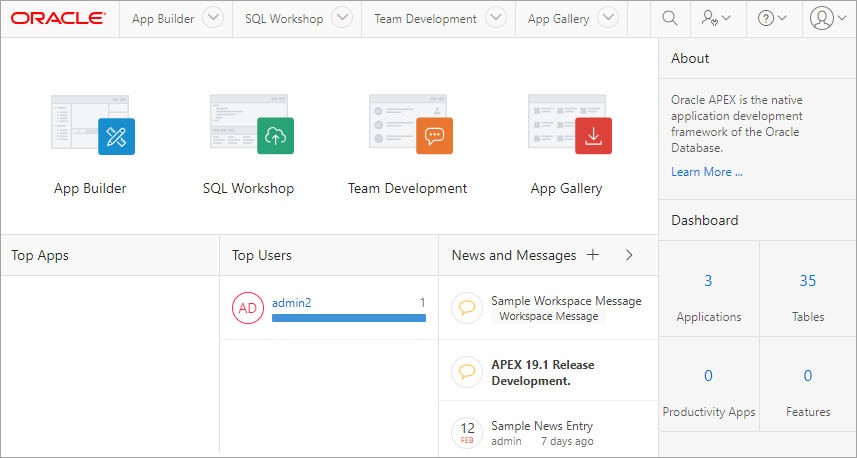Click the Sample Workspace Message bubble icon

467,308
